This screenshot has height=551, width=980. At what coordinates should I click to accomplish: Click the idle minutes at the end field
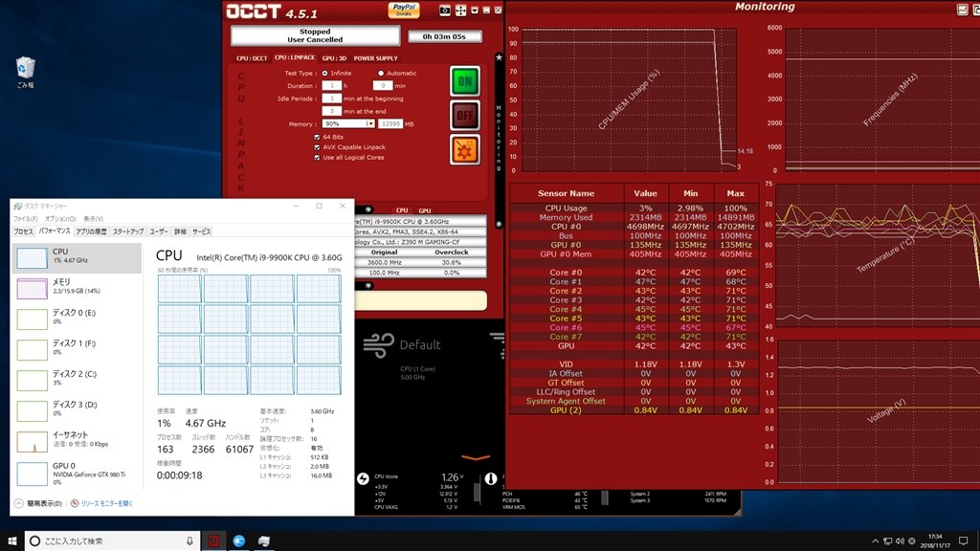(x=331, y=111)
